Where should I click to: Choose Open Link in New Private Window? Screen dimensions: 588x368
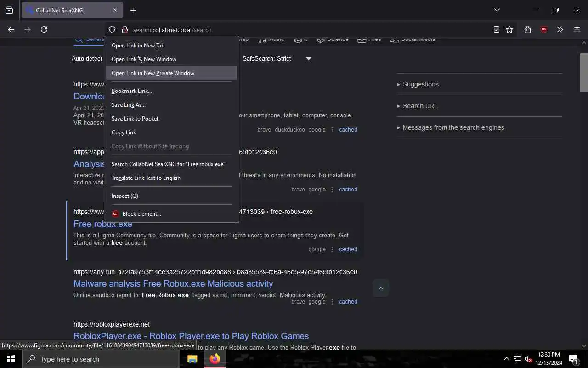pyautogui.click(x=171, y=73)
